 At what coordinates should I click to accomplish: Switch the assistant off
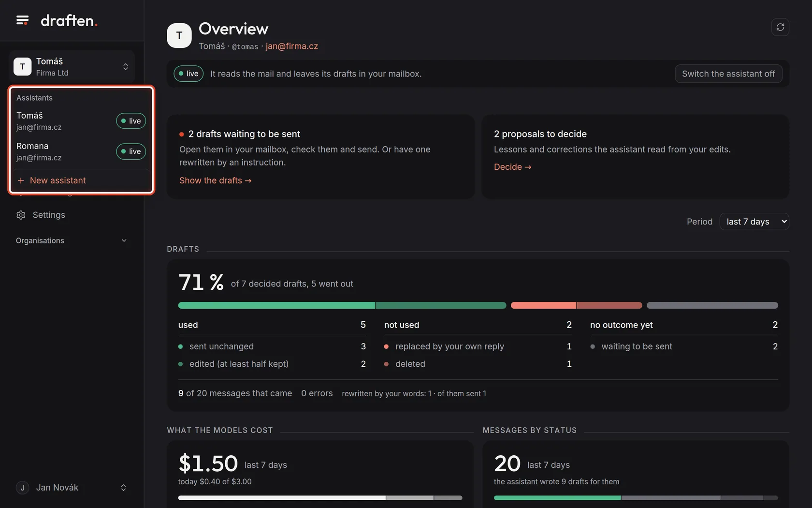pyautogui.click(x=728, y=74)
